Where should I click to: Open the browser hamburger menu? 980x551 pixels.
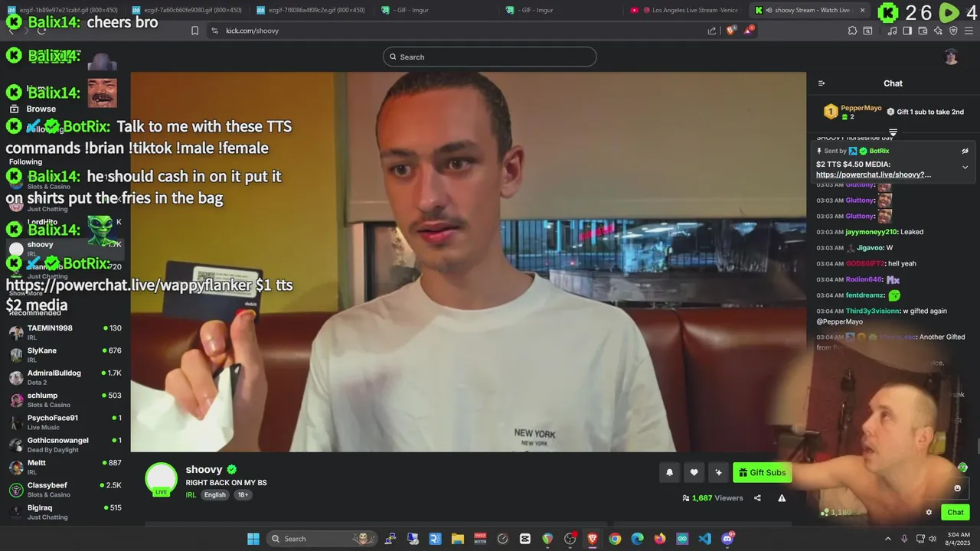[x=969, y=31]
